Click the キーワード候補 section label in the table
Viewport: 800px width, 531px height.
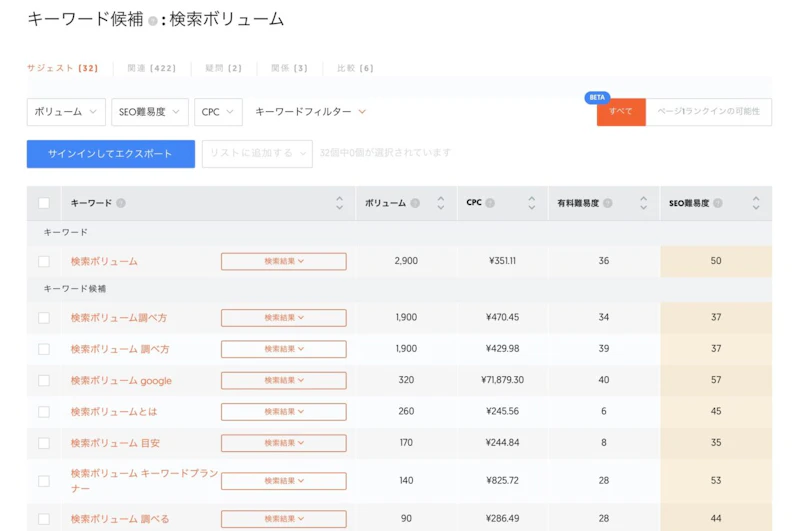tap(75, 289)
